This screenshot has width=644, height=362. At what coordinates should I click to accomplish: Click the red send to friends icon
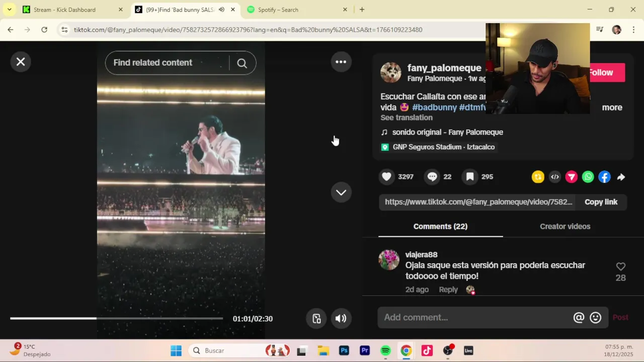571,177
